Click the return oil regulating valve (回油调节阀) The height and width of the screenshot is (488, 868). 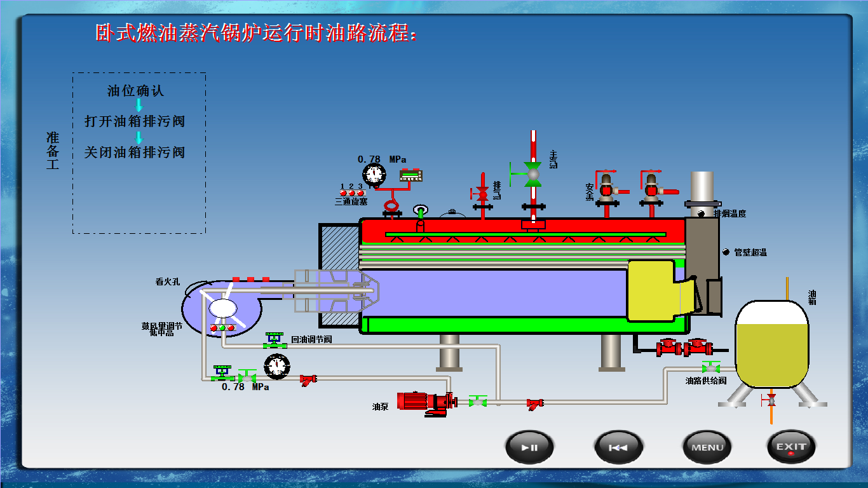point(275,341)
